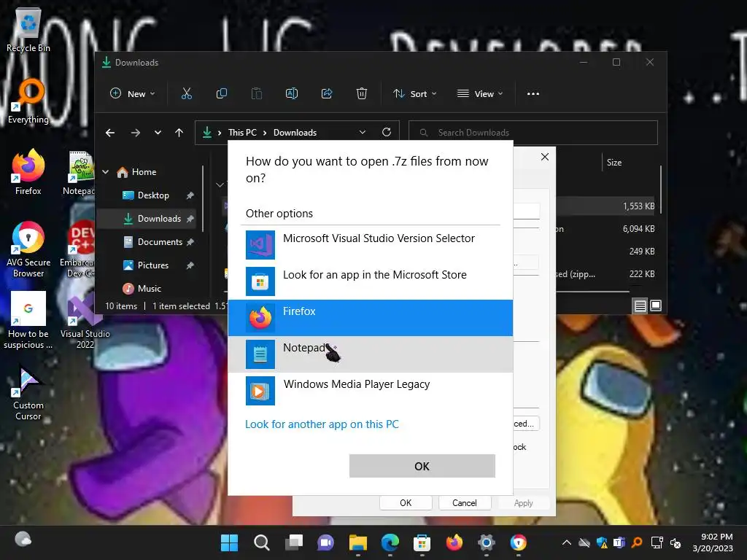Expand recent locations chevron
The image size is (747, 560).
(158, 133)
